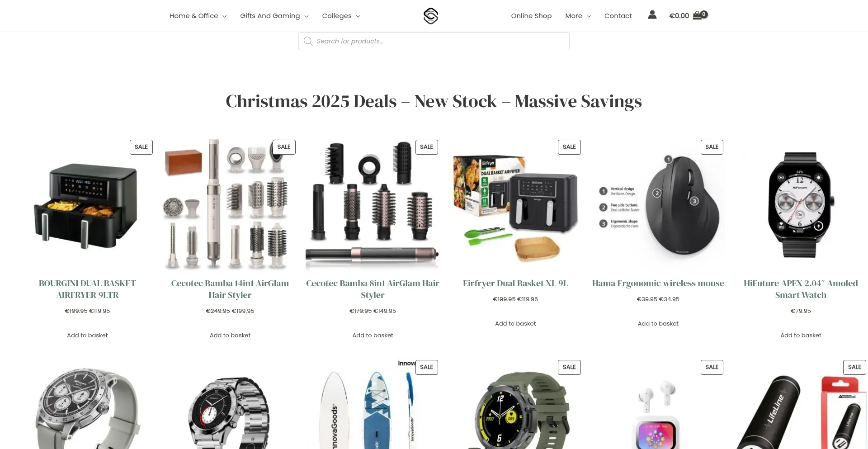
Task: Expand the Gifts And Gaming menu
Action: click(x=274, y=16)
